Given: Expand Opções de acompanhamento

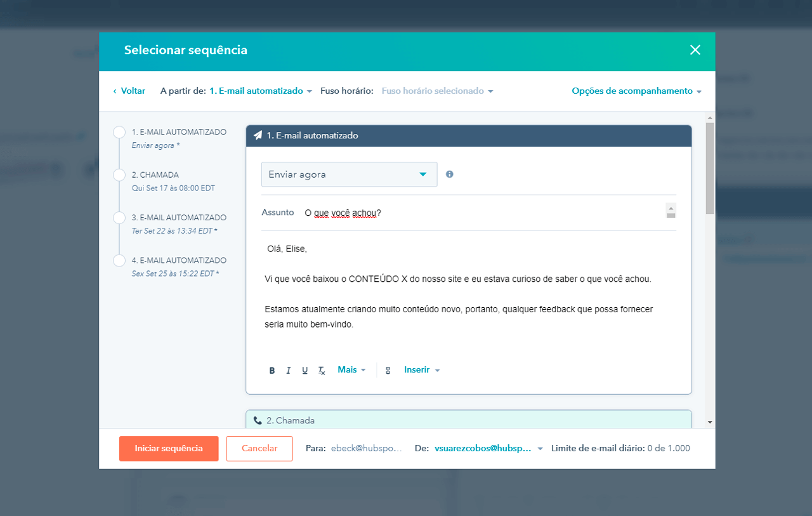Looking at the screenshot, I should pyautogui.click(x=636, y=91).
